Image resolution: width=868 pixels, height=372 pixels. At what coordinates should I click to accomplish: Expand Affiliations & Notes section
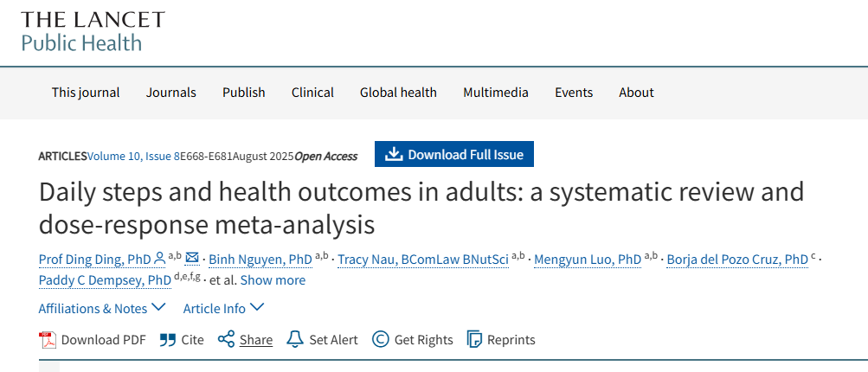click(102, 308)
